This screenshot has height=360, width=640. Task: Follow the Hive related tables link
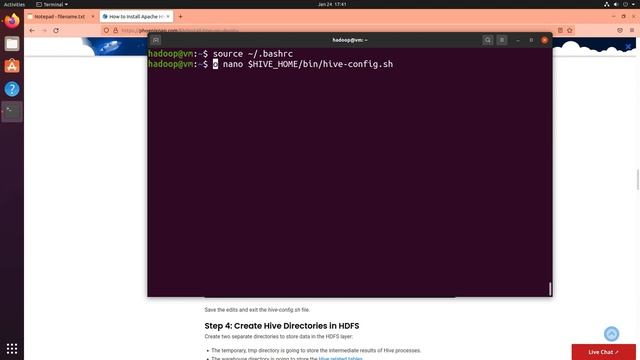pos(340,358)
